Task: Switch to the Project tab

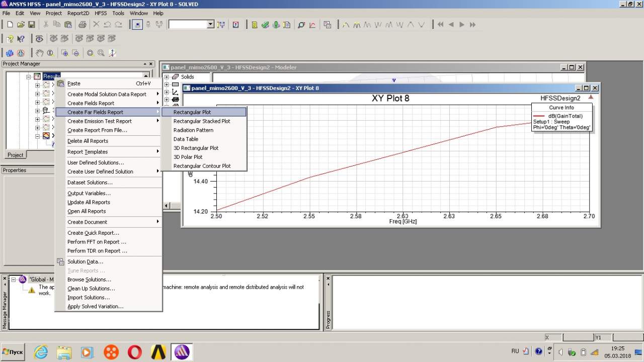Action: [15, 155]
